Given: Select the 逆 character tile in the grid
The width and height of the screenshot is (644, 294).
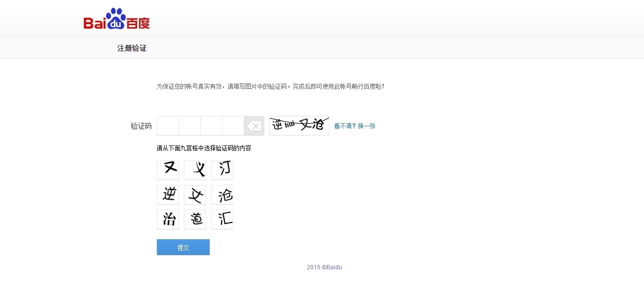Looking at the screenshot, I should 168,194.
